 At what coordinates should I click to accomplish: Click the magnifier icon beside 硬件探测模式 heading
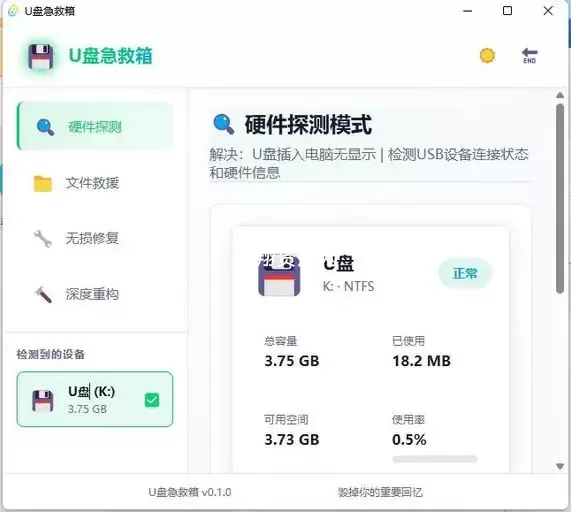pos(224,125)
